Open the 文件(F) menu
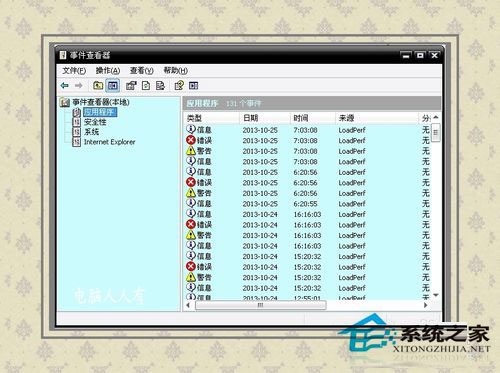The image size is (500, 373). pyautogui.click(x=74, y=71)
